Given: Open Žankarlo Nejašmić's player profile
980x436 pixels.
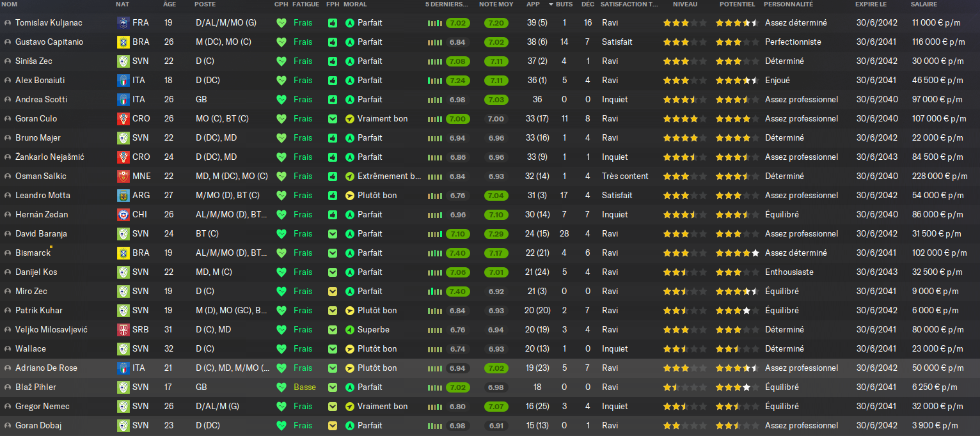Looking at the screenshot, I should [50, 157].
